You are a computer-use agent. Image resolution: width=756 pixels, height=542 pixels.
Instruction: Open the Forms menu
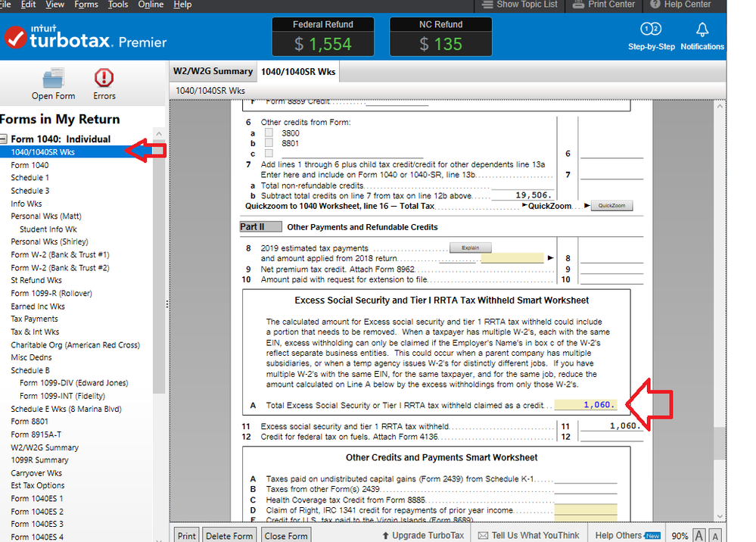86,5
